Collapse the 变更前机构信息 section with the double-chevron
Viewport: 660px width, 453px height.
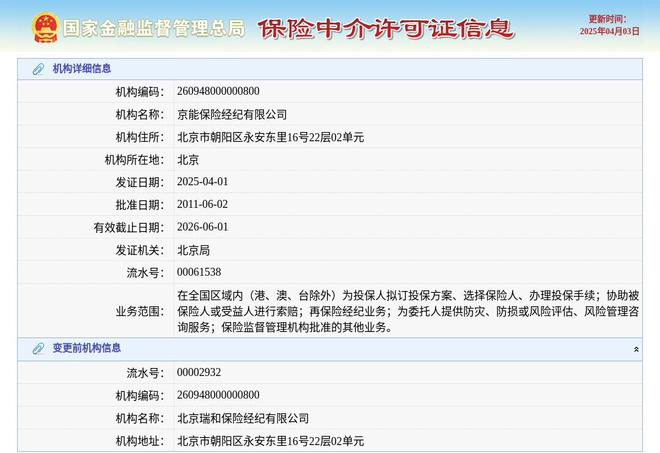tap(636, 349)
